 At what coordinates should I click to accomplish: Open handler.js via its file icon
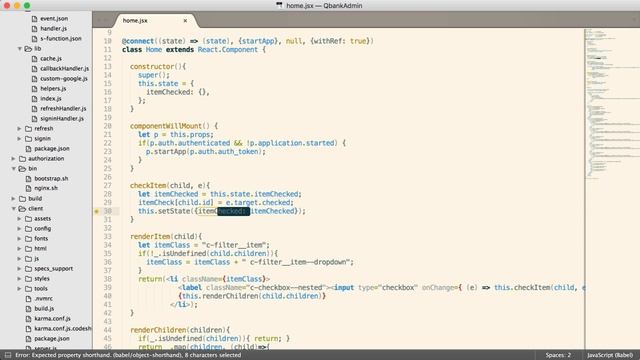[x=34, y=29]
